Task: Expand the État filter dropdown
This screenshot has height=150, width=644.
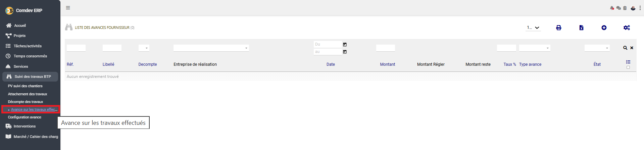Action: (x=597, y=48)
